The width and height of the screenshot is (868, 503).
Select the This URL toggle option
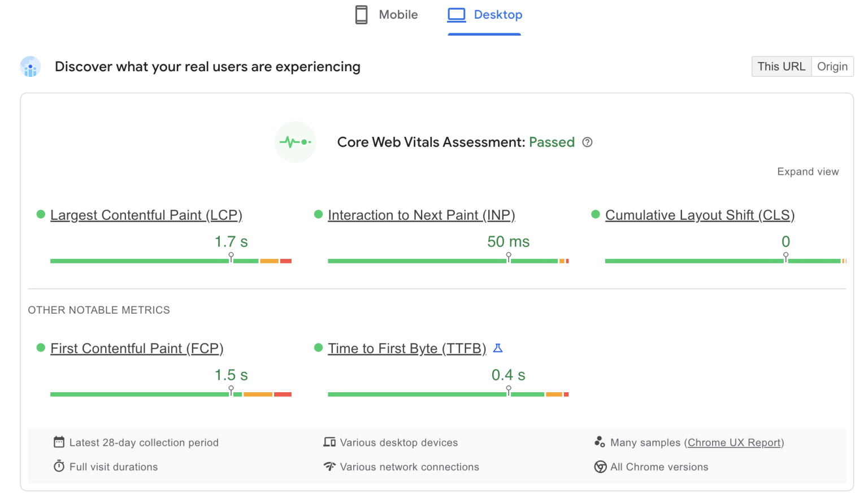tap(782, 66)
